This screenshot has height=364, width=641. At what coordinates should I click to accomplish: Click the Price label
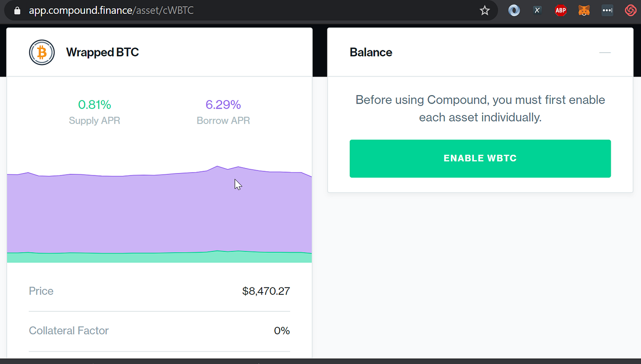point(41,291)
